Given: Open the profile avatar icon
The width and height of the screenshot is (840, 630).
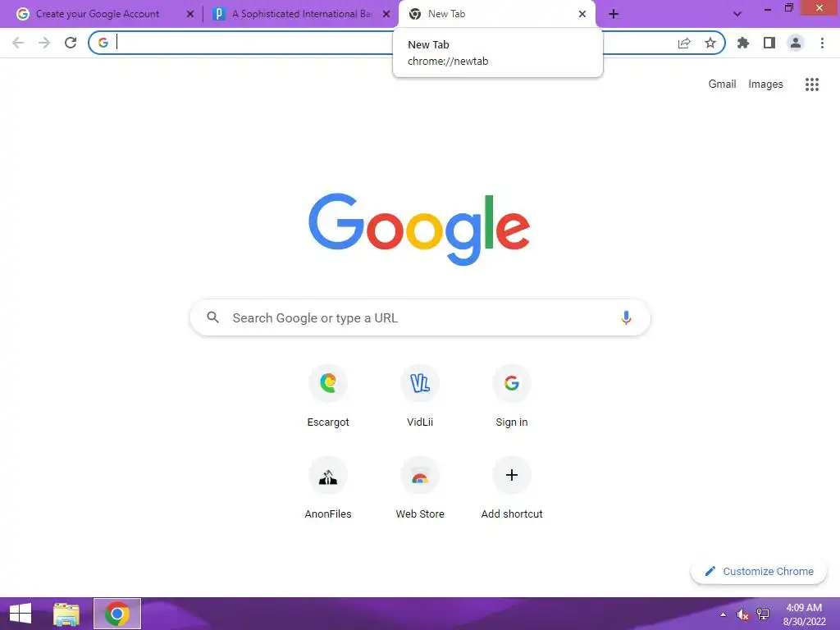Looking at the screenshot, I should pos(796,43).
